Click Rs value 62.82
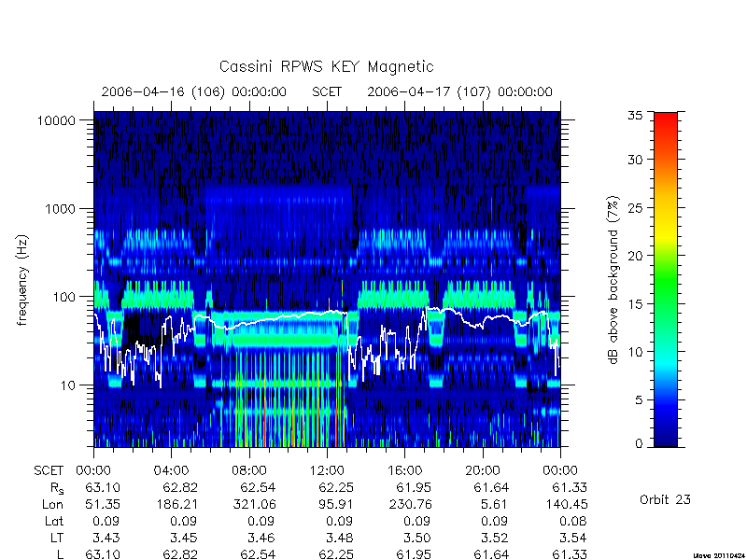This screenshot has height=560, width=747. (180, 488)
